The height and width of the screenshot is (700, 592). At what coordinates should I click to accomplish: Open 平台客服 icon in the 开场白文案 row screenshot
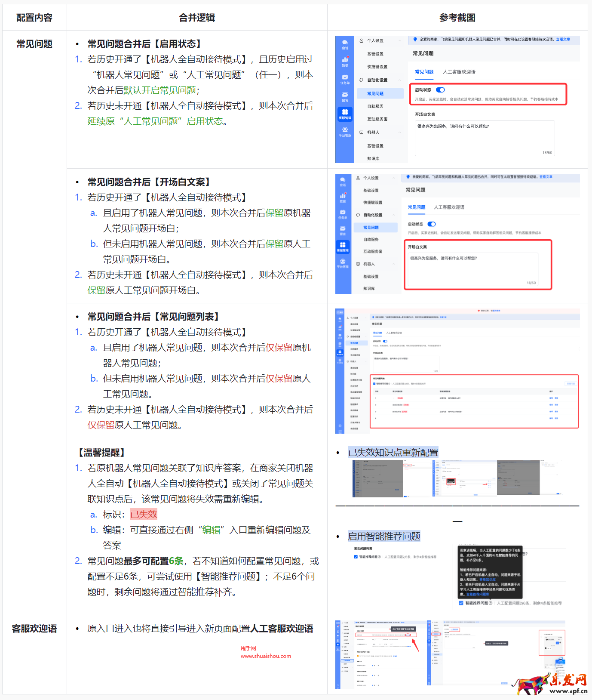click(343, 261)
